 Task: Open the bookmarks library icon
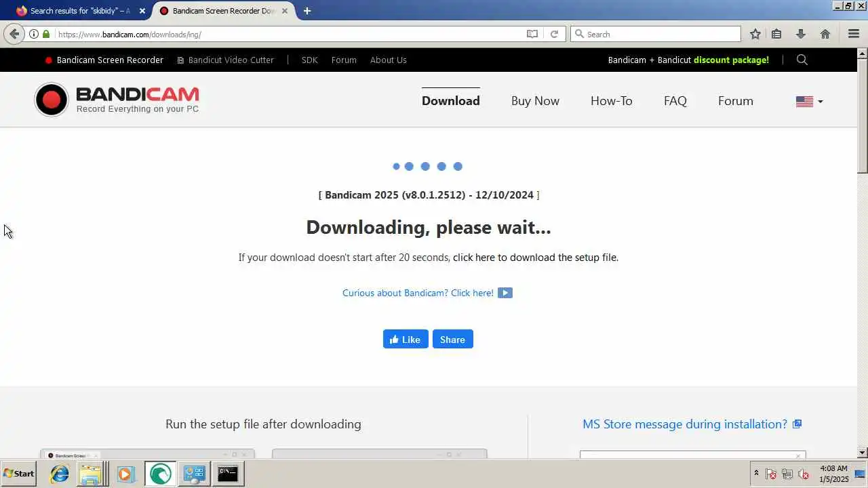point(776,34)
